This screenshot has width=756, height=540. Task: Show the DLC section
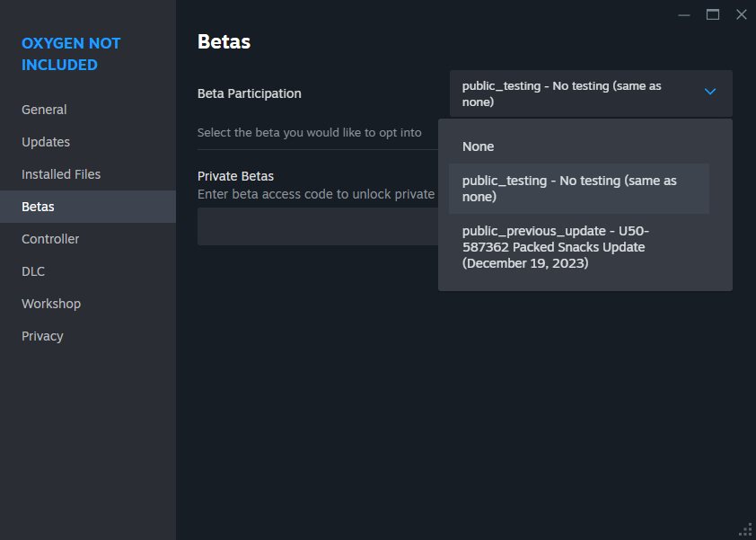[x=33, y=271]
